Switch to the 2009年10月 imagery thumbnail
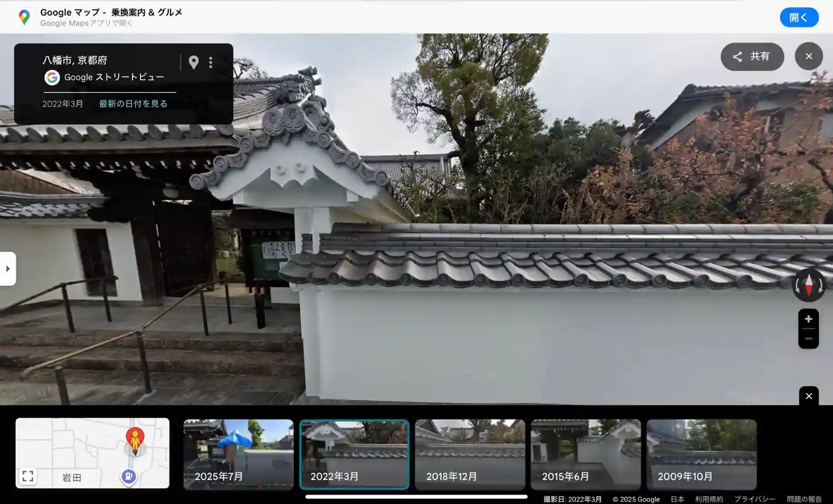Viewport: 833px width, 504px height. click(x=701, y=454)
